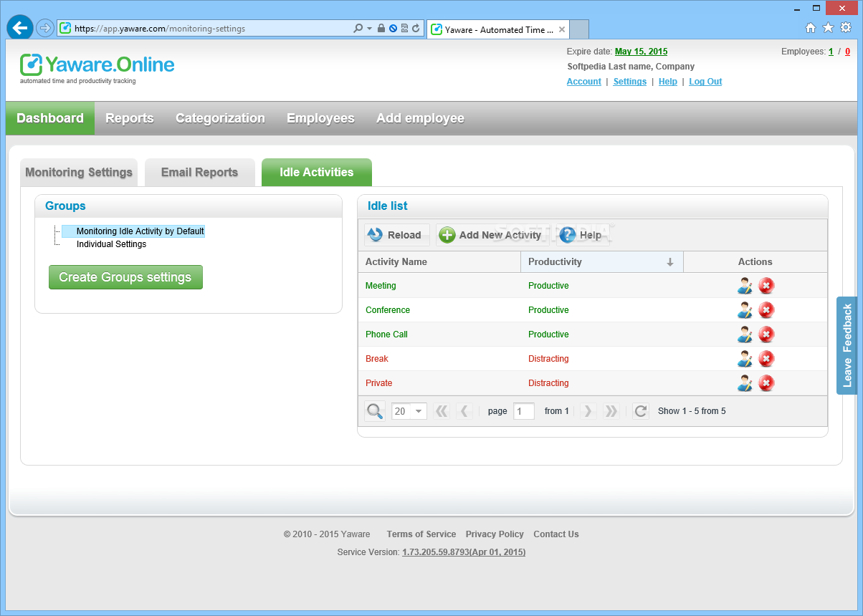Screen dimensions: 863x616
Task: Click the Private activity name
Action: click(379, 383)
